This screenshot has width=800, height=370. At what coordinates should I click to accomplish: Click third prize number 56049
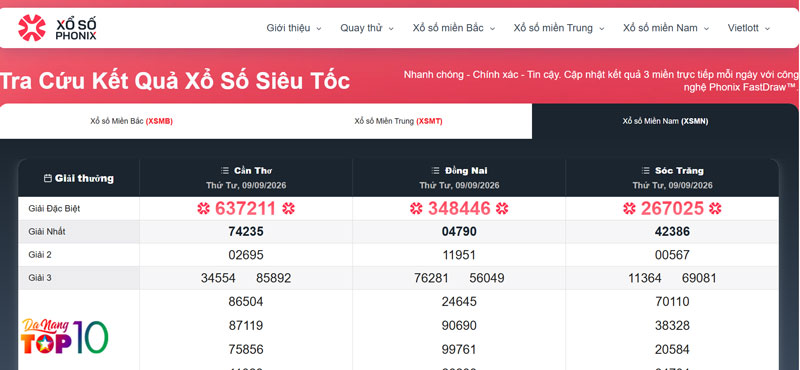point(487,278)
